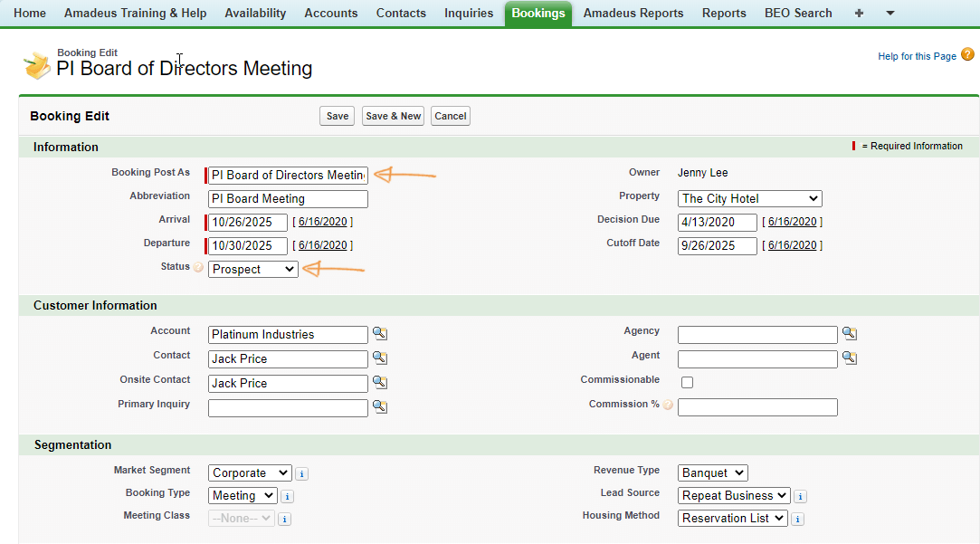Click the Save & New button

[x=393, y=116]
